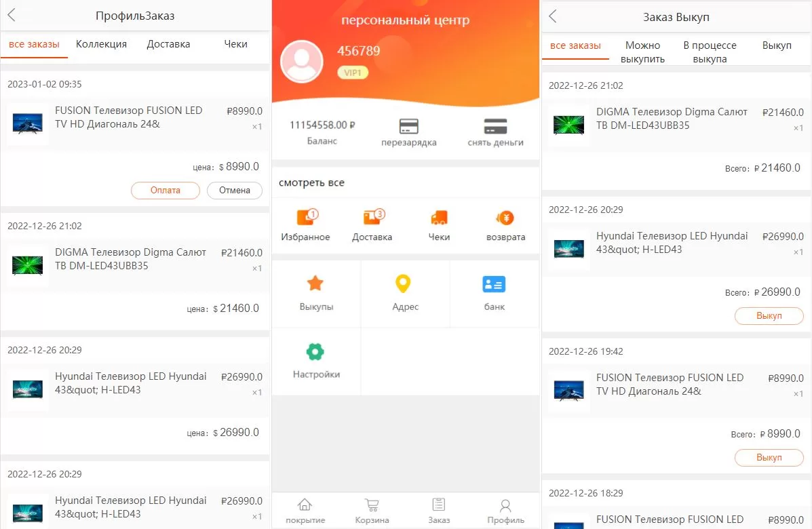Open Адрес location pin icon
812x529 pixels.
pos(403,283)
